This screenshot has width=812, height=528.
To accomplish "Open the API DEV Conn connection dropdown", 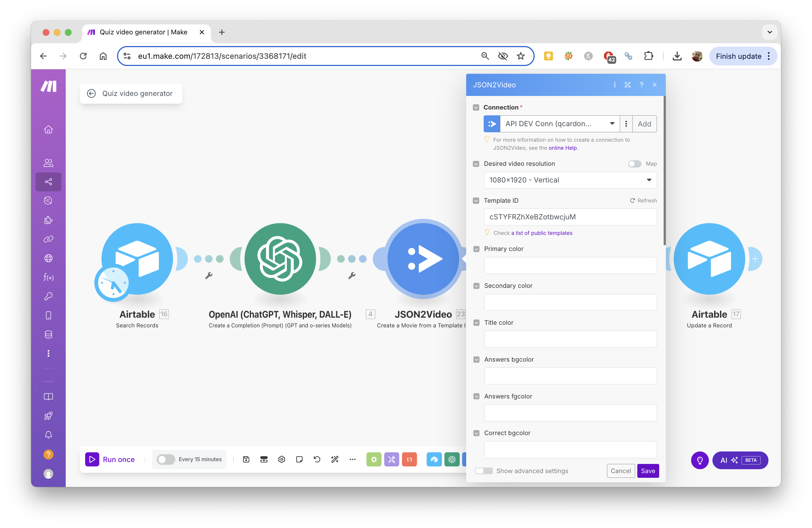I will tap(560, 124).
